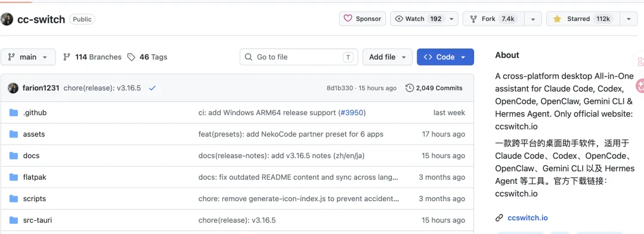Viewport: 644px width, 234px height.
Task: Click the flatpak folder icon
Action: click(14, 177)
